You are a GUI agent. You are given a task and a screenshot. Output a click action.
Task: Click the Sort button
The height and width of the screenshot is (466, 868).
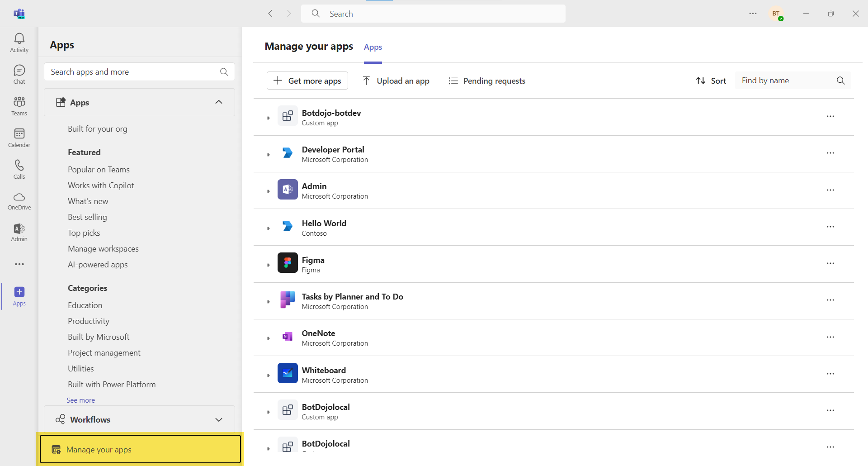pos(711,81)
